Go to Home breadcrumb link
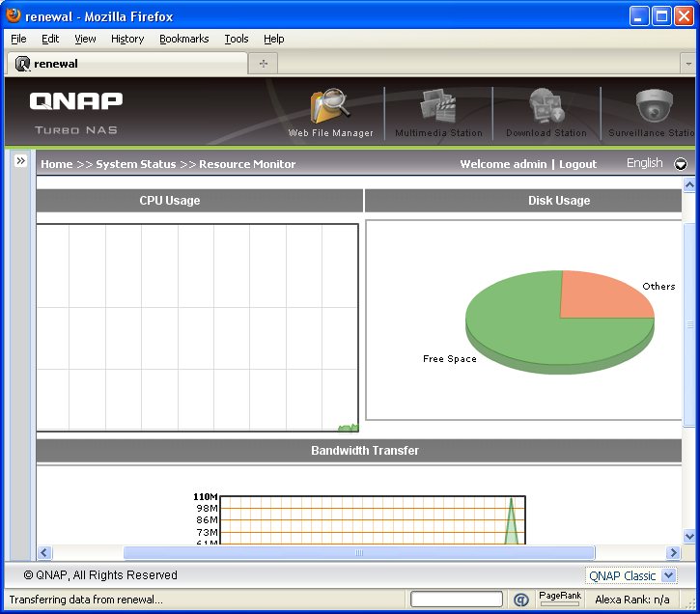The width and height of the screenshot is (700, 614). point(56,164)
